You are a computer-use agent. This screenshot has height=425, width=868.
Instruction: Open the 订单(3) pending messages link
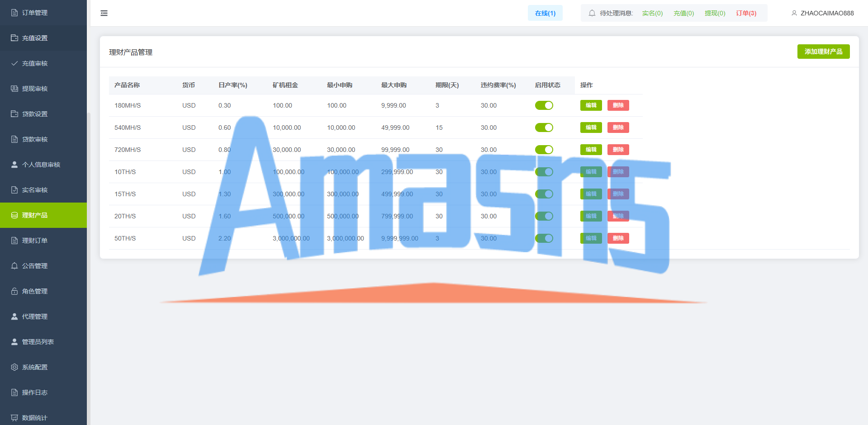point(746,13)
